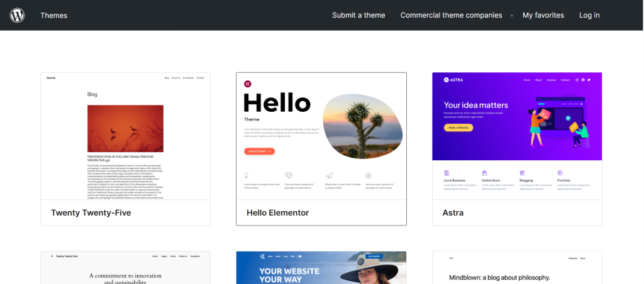Click the Online Store icon in Astra preview
The width and height of the screenshot is (644, 284).
pyautogui.click(x=484, y=173)
